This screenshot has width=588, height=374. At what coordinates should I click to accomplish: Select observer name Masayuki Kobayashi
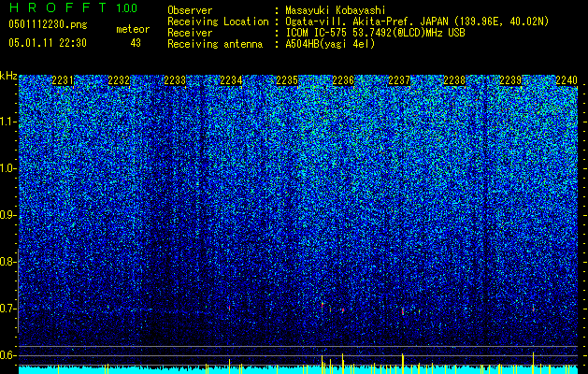tap(336, 10)
